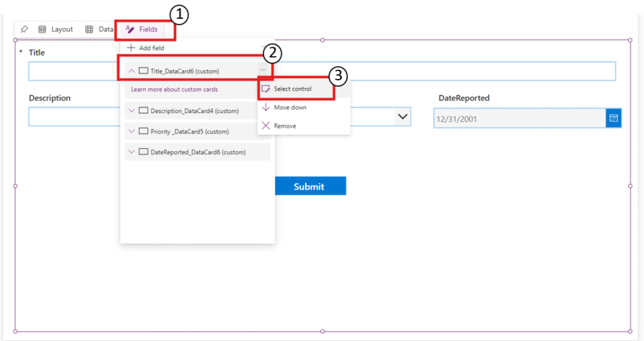
Task: Click the card icon beside DateReported_DataCard6
Action: coord(143,151)
